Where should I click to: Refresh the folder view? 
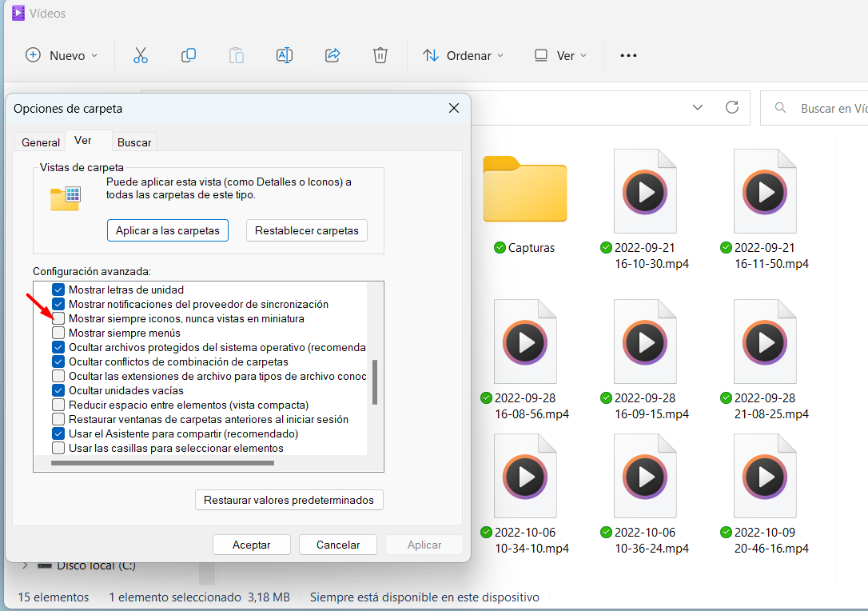tap(732, 107)
